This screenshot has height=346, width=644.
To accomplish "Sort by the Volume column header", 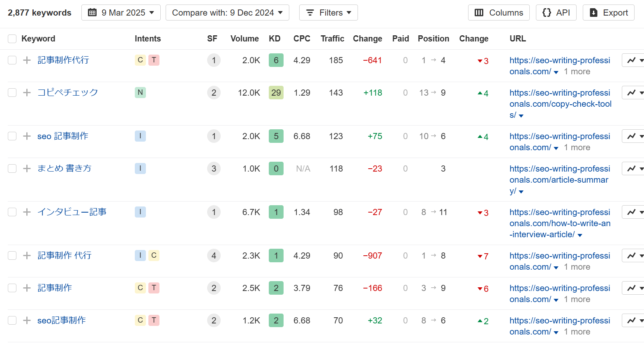I will click(245, 39).
